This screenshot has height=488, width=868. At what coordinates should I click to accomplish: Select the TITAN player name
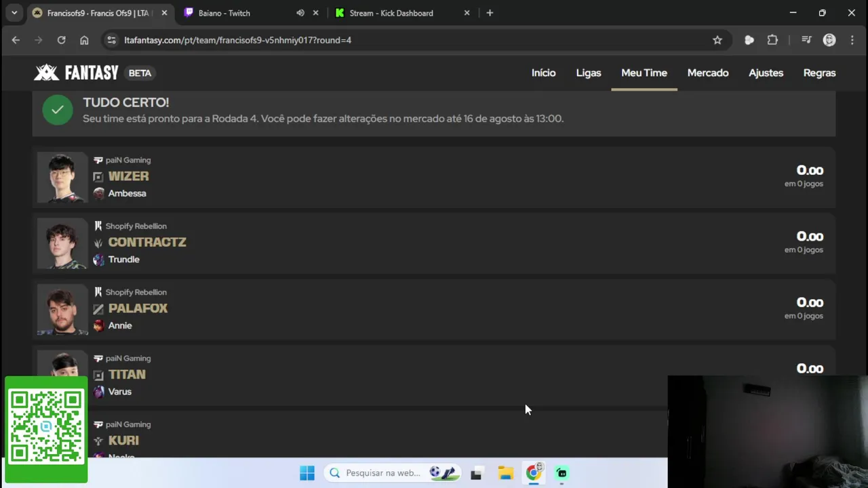(x=127, y=374)
